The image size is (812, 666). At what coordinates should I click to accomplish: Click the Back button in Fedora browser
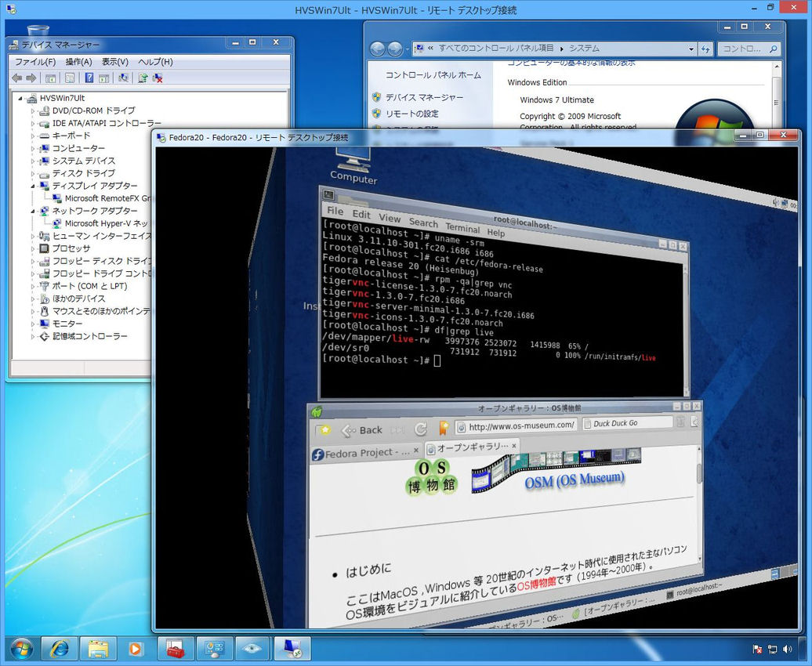(x=362, y=430)
